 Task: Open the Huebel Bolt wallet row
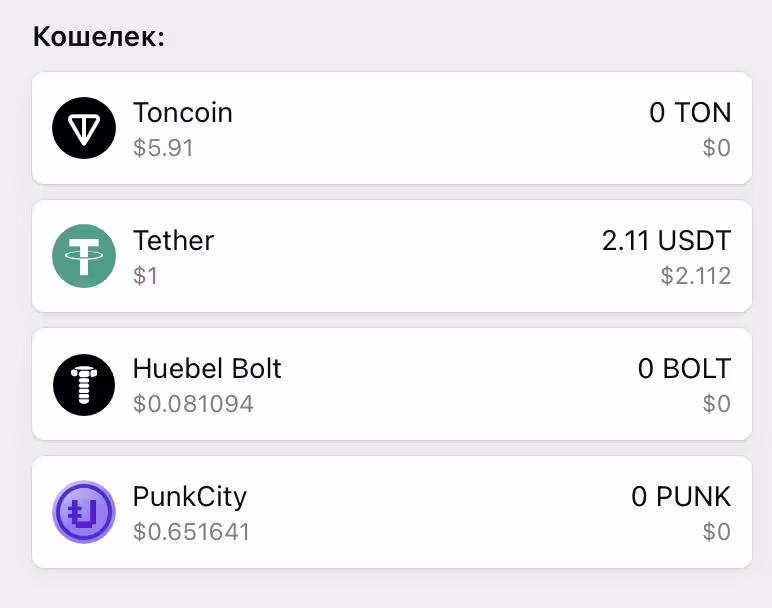[x=392, y=384]
